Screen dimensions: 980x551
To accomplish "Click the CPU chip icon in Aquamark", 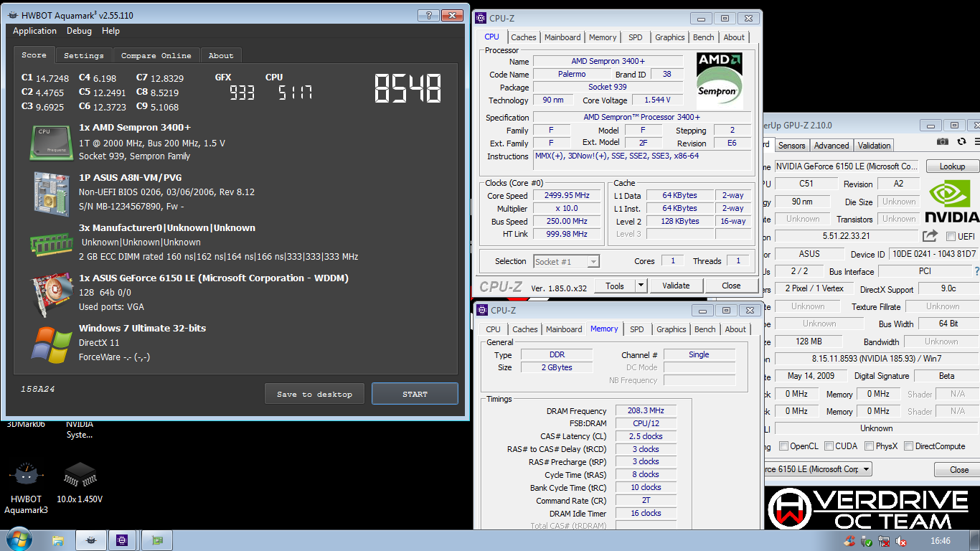I will [50, 142].
